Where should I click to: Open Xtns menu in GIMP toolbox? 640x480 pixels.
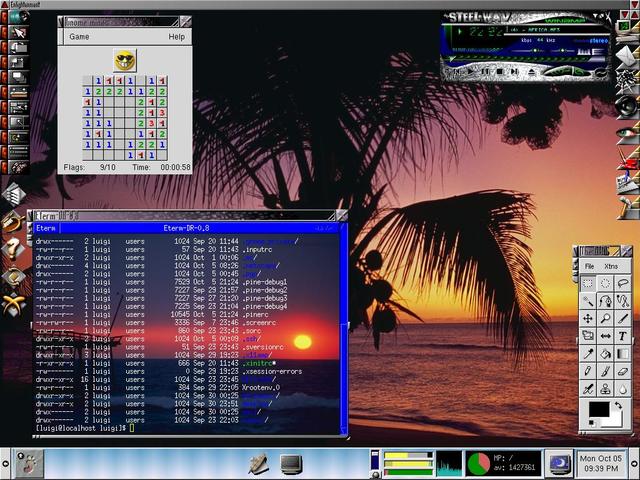click(611, 266)
